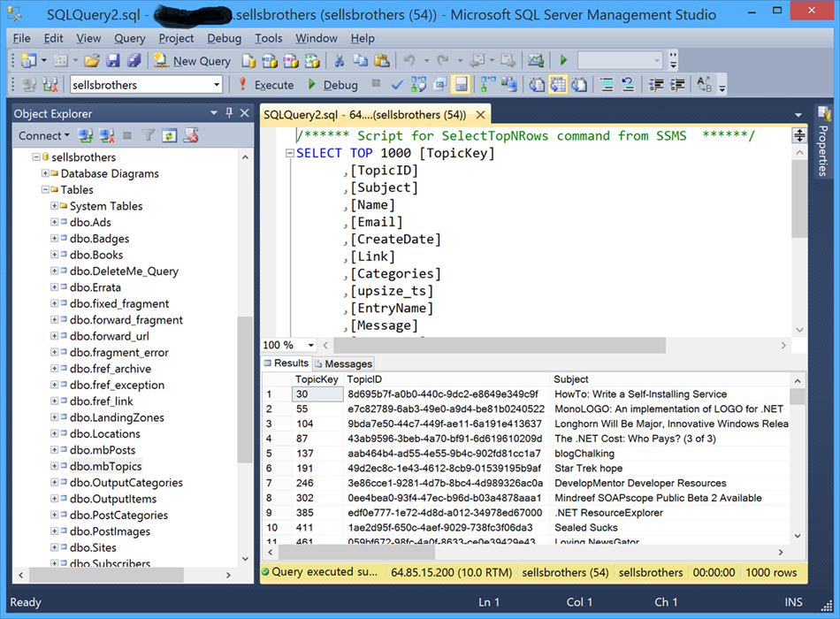This screenshot has height=619, width=840.
Task: Expand the dbo.Ads table node
Action: 54,222
